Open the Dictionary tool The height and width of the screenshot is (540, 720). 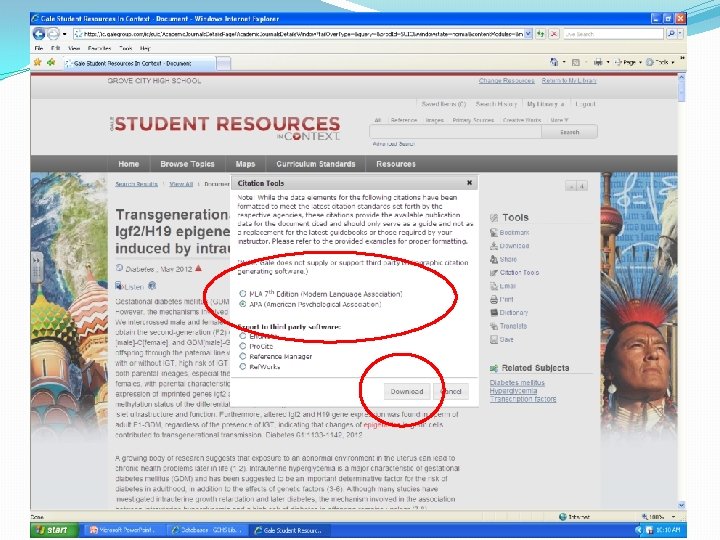509,313
